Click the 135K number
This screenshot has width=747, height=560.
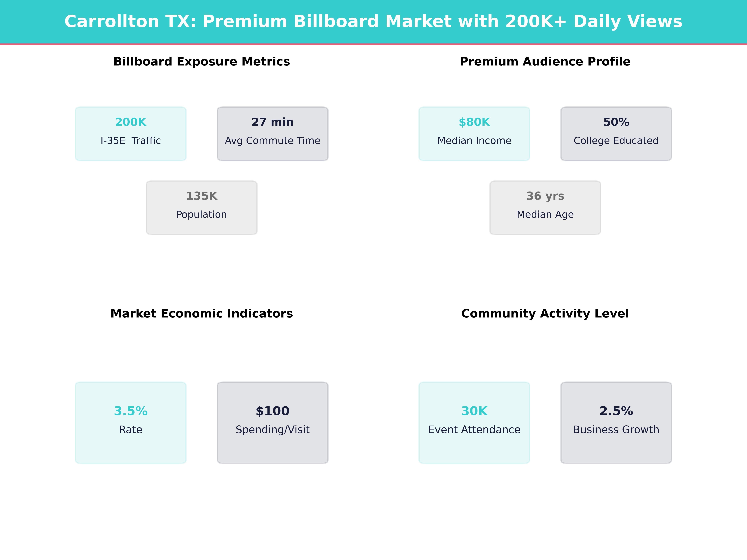(202, 196)
